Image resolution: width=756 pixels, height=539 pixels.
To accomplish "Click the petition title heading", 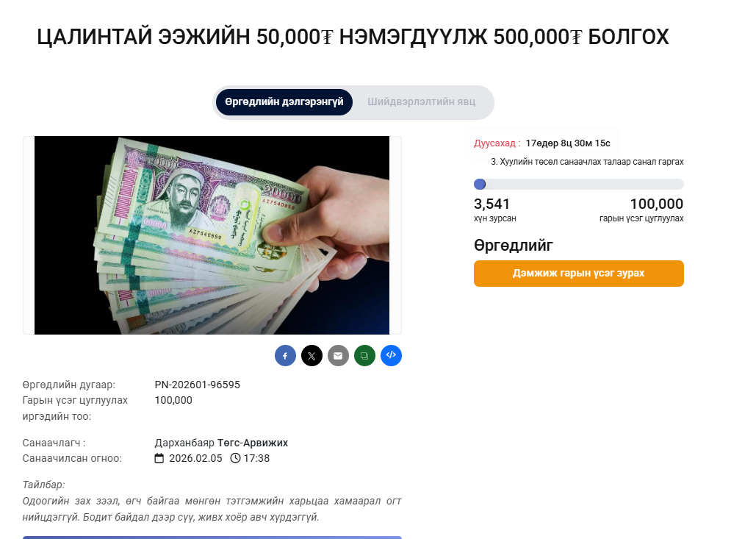I will tap(353, 38).
